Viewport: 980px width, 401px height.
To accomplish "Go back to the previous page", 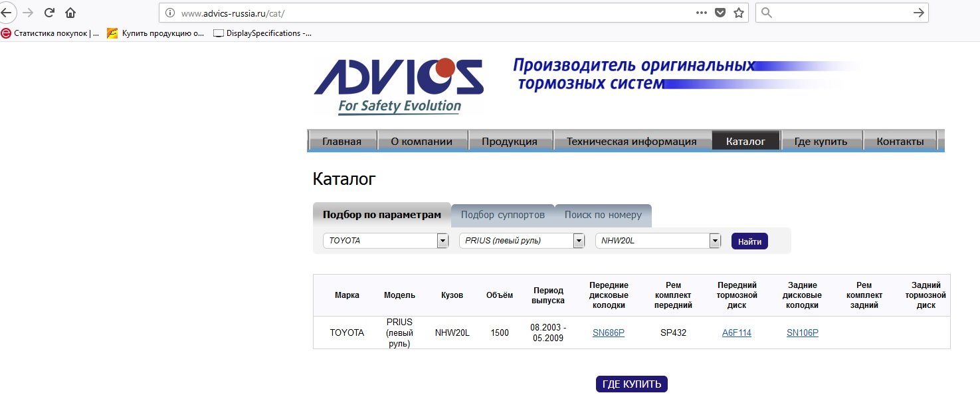I will pos(6,13).
